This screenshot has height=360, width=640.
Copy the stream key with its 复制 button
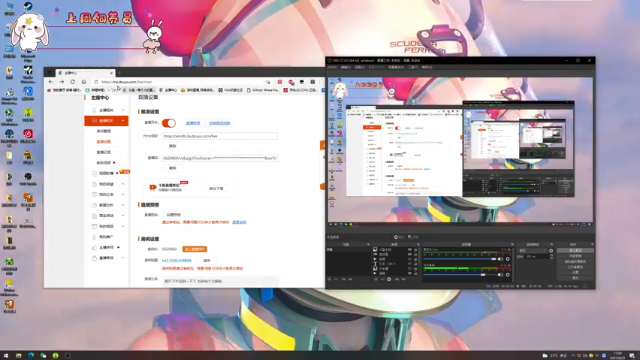[x=173, y=168]
